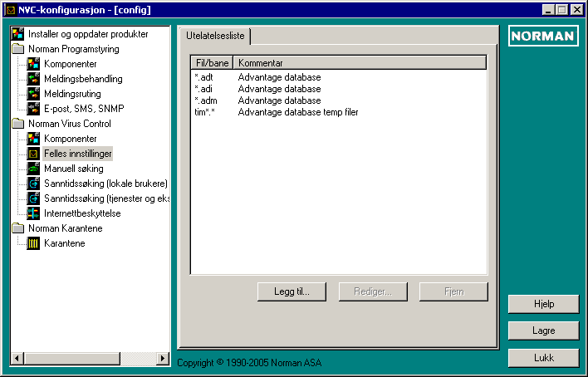The width and height of the screenshot is (588, 377).
Task: Open the Karantene tree item
Action: tap(65, 243)
